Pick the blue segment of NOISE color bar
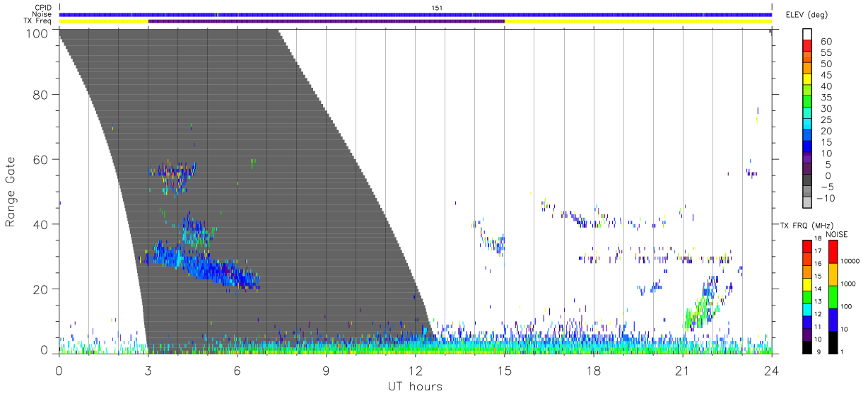This screenshot has height=401, width=868. (x=833, y=319)
